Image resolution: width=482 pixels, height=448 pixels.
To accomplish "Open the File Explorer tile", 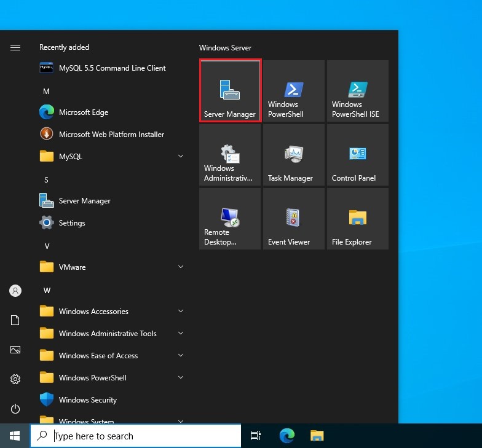I will point(358,219).
